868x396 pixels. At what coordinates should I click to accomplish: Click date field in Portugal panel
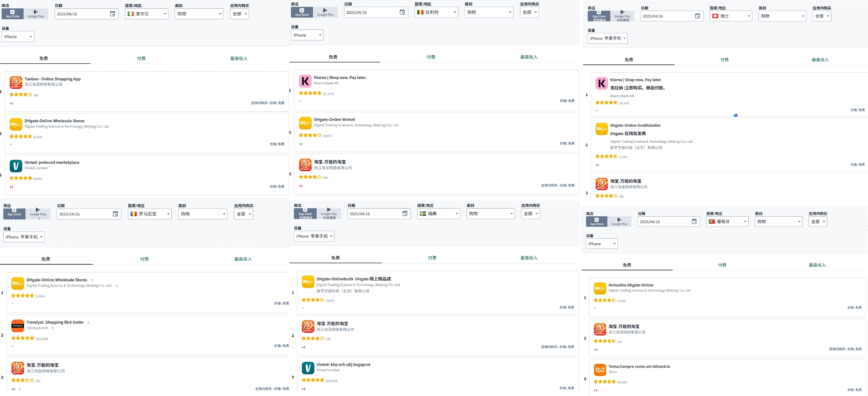[668, 222]
